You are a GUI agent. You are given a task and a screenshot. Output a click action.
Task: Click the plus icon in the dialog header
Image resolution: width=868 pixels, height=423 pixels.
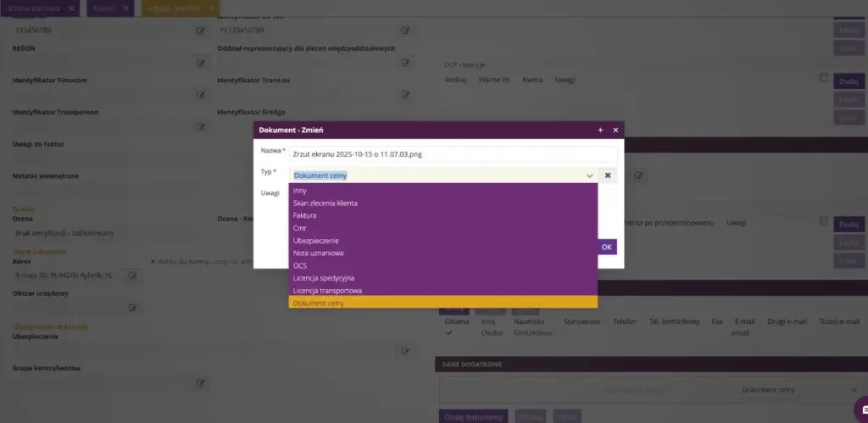point(600,130)
